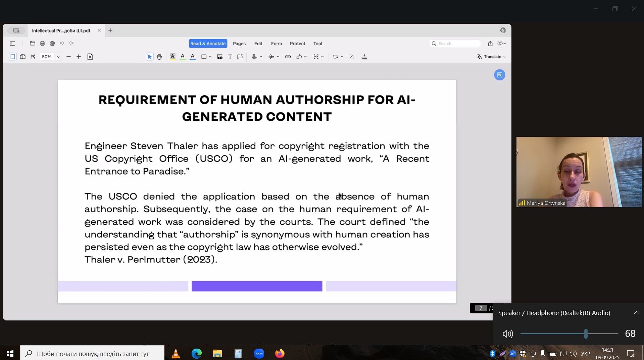Viewport: 644px width, 360px height.
Task: Launch Firefox from the taskbar
Action: pyautogui.click(x=280, y=353)
